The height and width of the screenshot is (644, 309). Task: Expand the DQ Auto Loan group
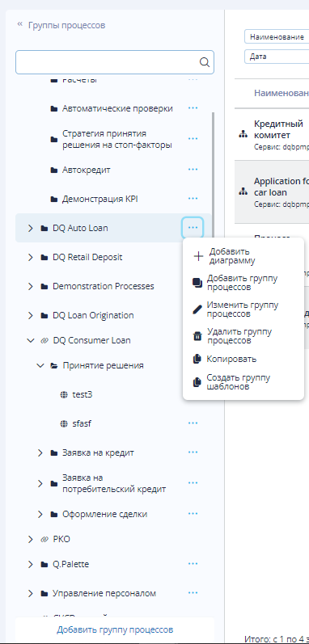30,228
